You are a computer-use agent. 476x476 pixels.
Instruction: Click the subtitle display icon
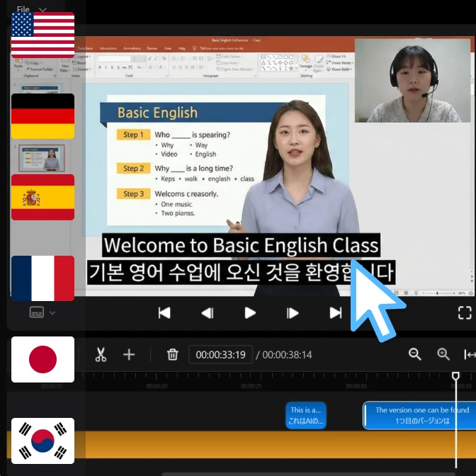[x=37, y=312]
